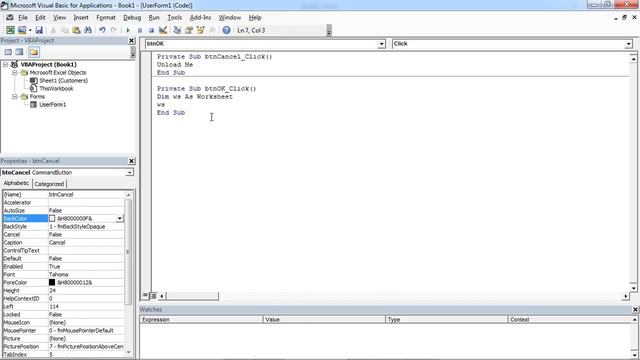This screenshot has height=360, width=640.
Task: Open Project Explorer from the toolbar icon
Action: coord(177,30)
